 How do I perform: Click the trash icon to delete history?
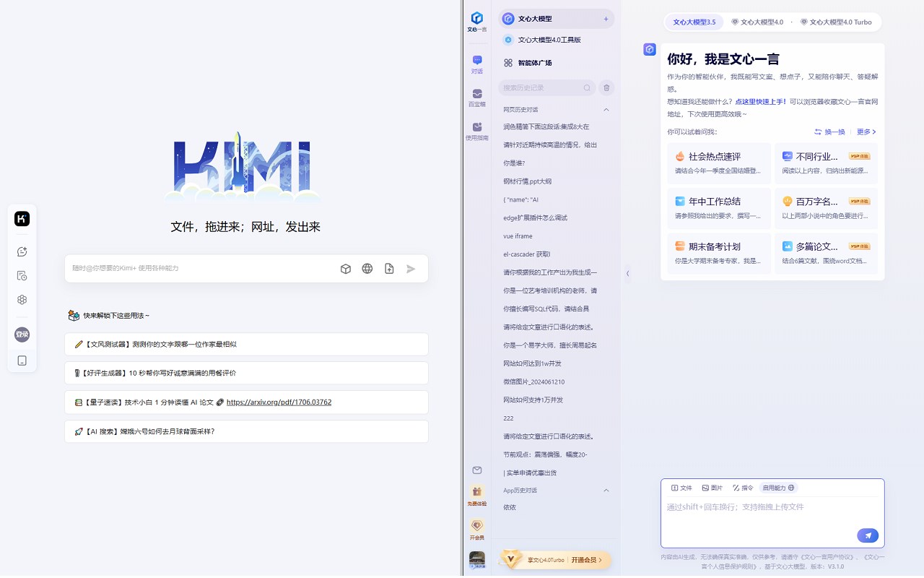tap(606, 87)
